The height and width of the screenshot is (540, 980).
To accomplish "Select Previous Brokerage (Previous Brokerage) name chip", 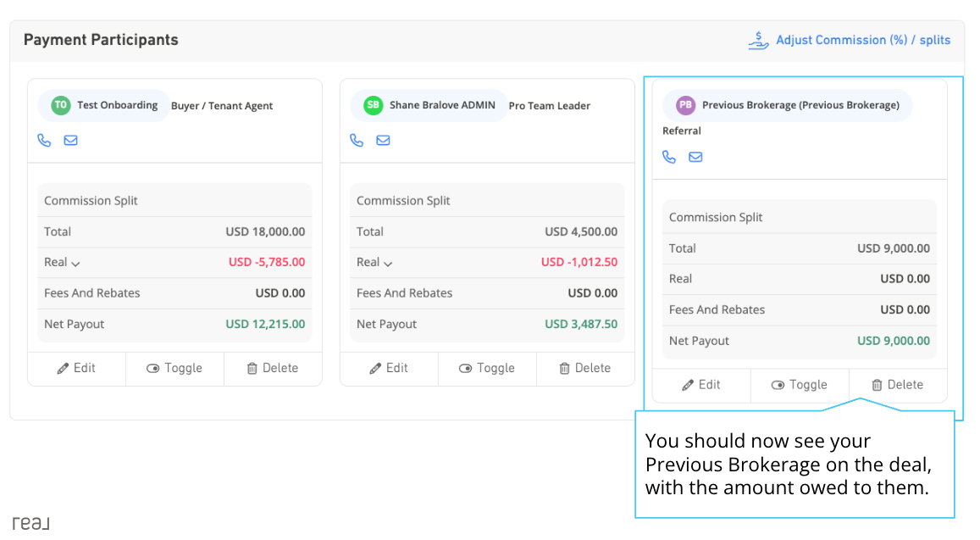I will pos(788,105).
